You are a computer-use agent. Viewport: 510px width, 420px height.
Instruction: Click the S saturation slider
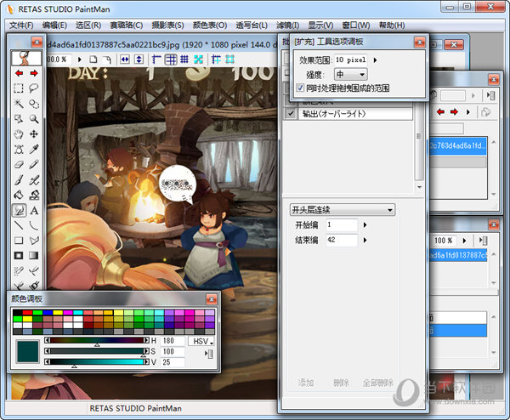(97, 351)
